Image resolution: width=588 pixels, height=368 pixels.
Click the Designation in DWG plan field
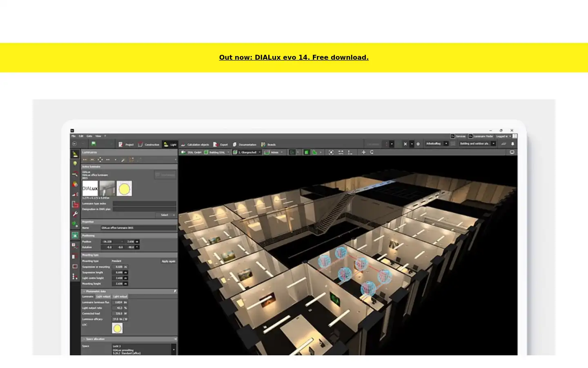145,209
